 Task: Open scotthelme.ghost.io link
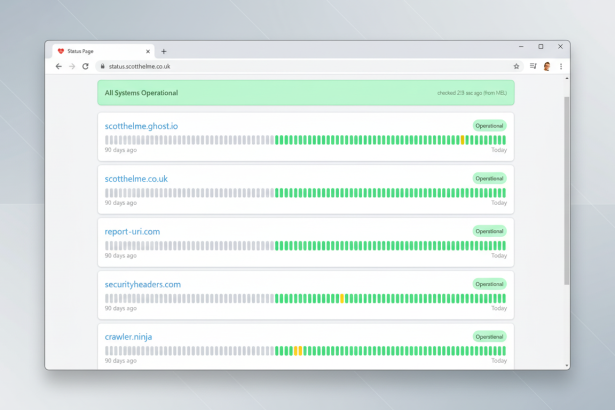[141, 126]
